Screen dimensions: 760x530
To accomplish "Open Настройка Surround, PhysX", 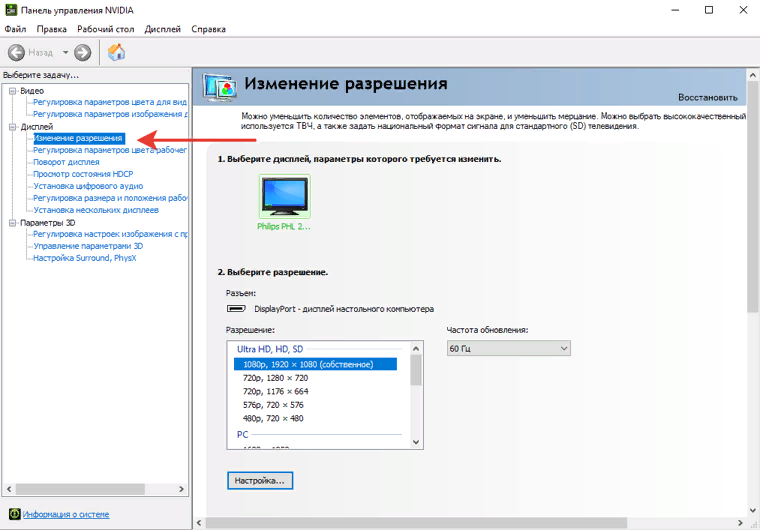I will point(84,258).
